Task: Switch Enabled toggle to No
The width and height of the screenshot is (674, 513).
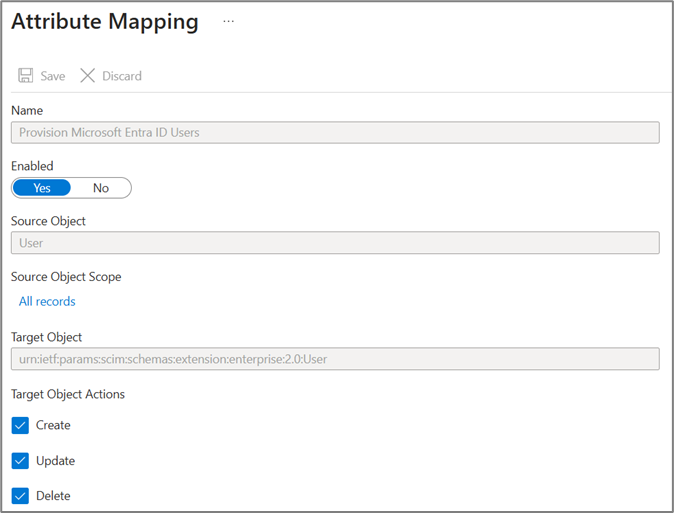Action: pos(101,188)
